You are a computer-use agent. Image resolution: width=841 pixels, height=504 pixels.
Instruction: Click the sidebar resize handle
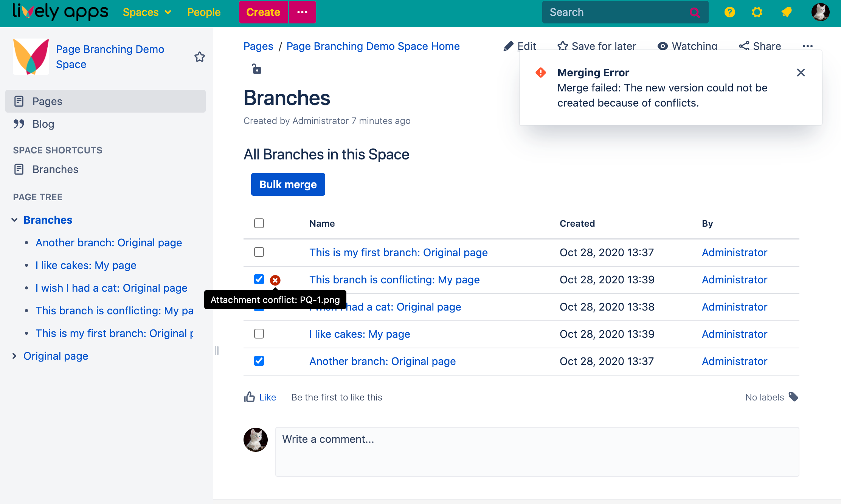(217, 351)
